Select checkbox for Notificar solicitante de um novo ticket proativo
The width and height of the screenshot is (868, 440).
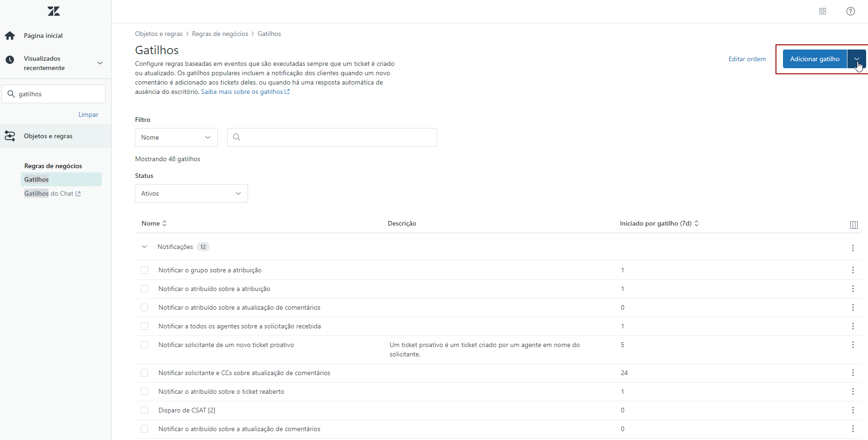click(x=144, y=345)
